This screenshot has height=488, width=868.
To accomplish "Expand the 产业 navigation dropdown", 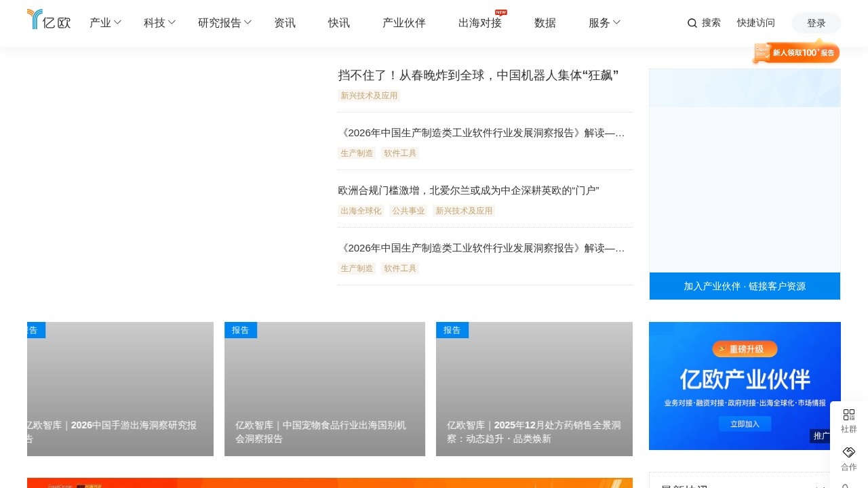I will tap(104, 22).
